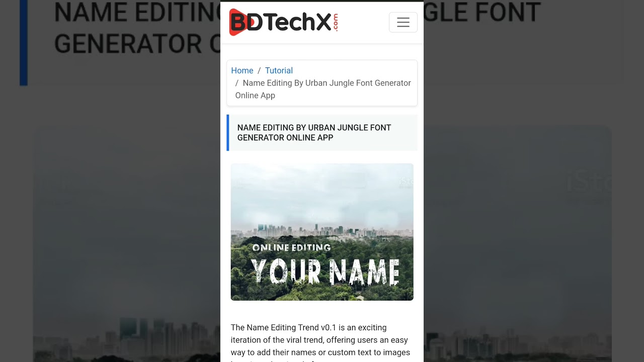Click the Name Editing Trend v0.1 paragraph

coord(320,343)
